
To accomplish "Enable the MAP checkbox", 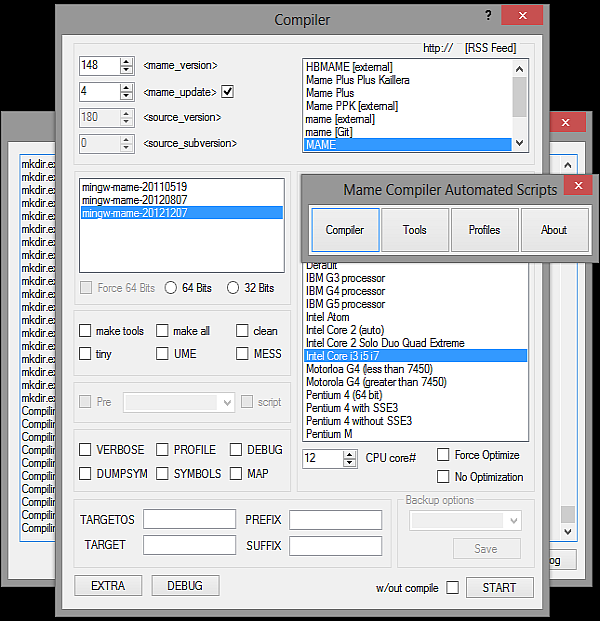I will coord(236,473).
